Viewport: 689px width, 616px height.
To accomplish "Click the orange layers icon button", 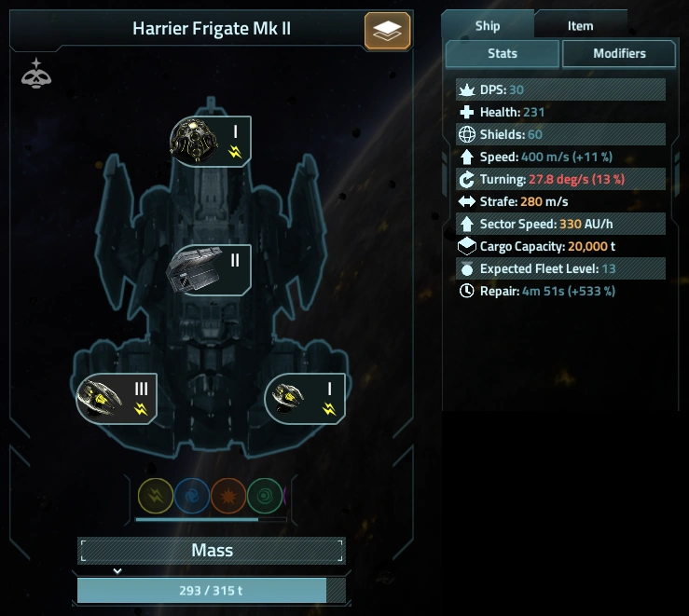I will [x=387, y=31].
